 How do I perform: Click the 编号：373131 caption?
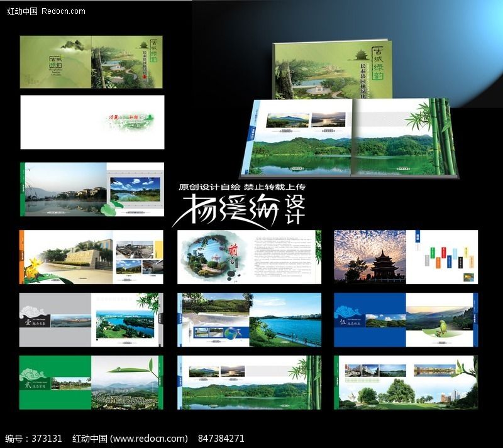click(x=33, y=439)
